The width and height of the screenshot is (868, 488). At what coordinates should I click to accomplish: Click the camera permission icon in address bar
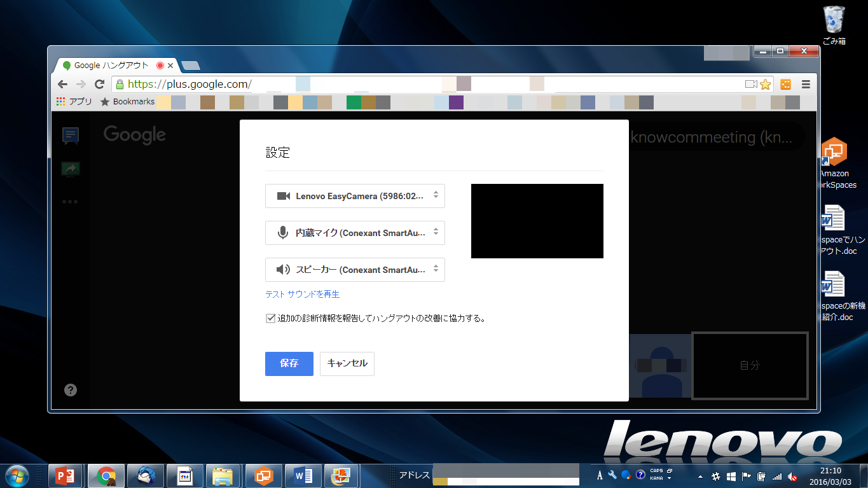751,84
